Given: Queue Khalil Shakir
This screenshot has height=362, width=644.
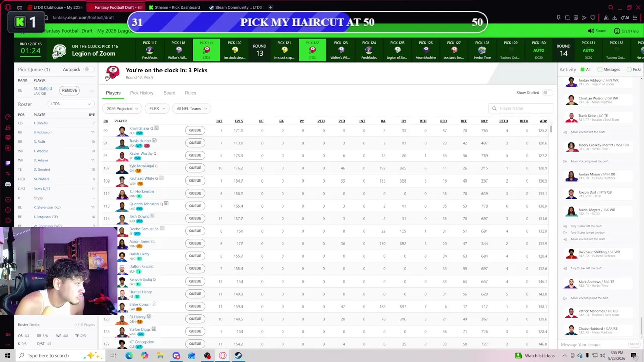Looking at the screenshot, I should click(195, 131).
